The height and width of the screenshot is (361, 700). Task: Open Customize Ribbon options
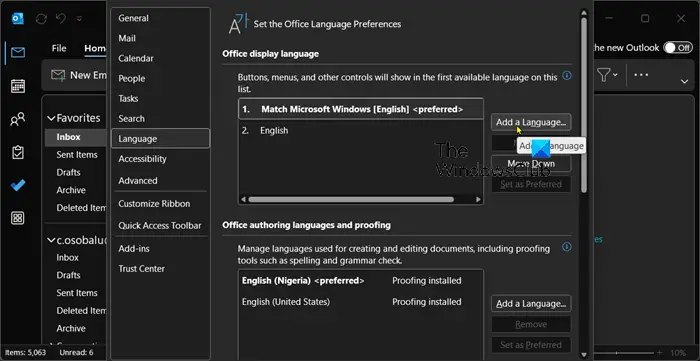tap(160, 203)
